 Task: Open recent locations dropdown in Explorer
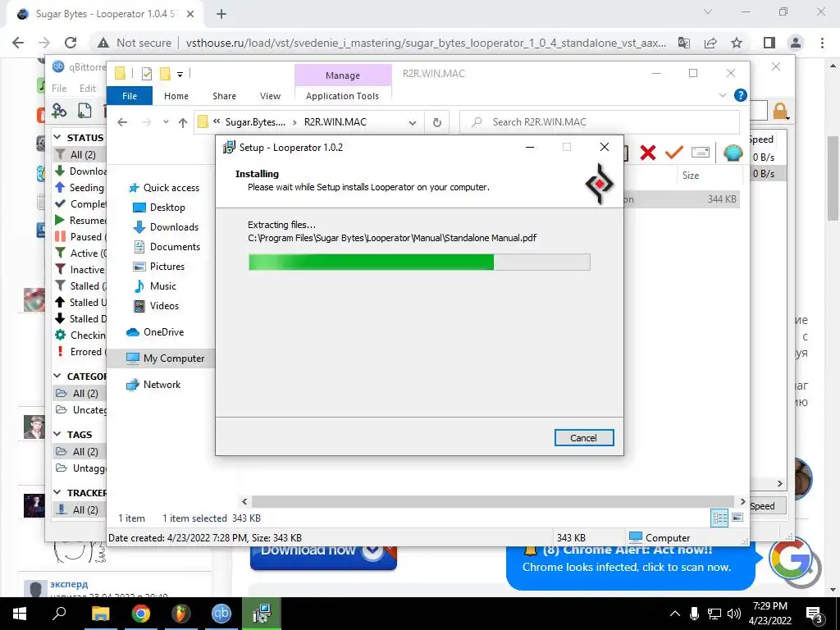click(x=166, y=122)
